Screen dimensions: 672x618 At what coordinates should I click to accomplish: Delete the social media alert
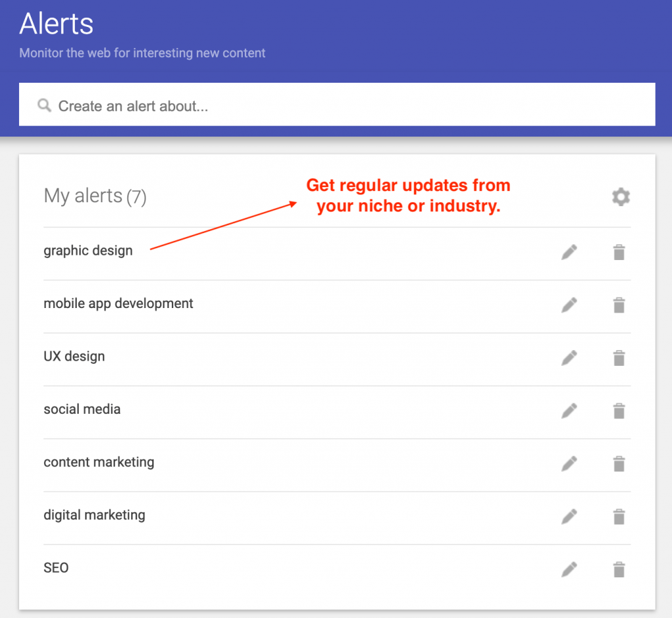click(619, 411)
